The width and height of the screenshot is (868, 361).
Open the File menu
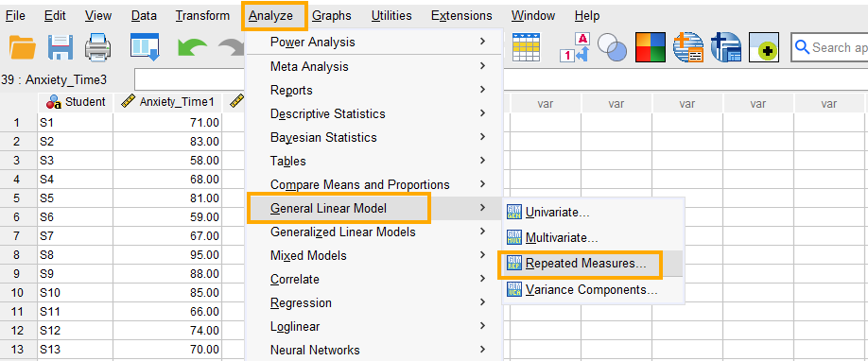[15, 15]
